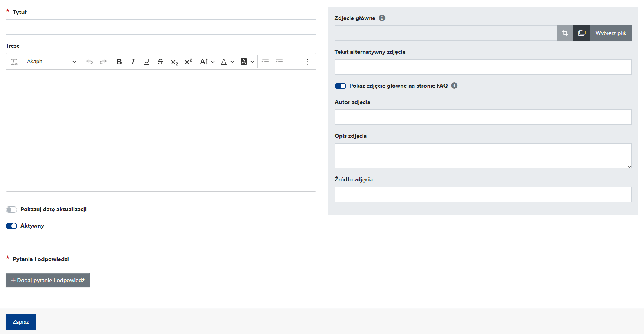Open the font background color dropdown

click(x=247, y=62)
